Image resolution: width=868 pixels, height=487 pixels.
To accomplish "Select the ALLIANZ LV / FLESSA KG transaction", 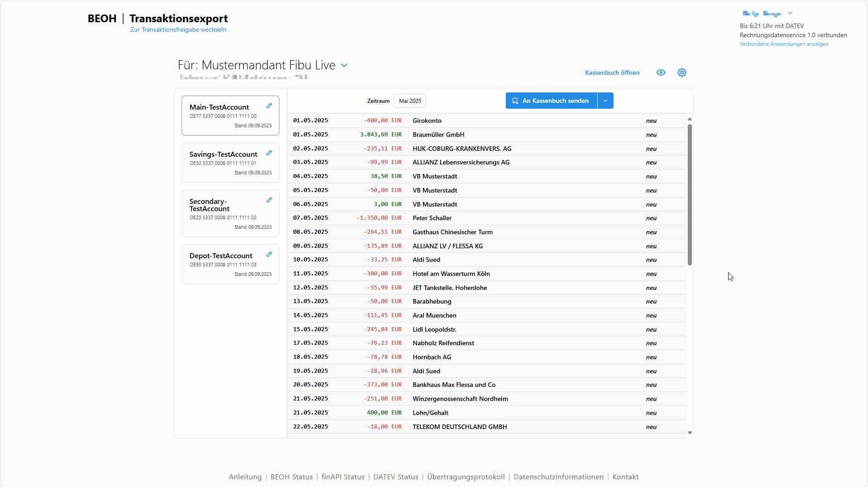I will (487, 246).
